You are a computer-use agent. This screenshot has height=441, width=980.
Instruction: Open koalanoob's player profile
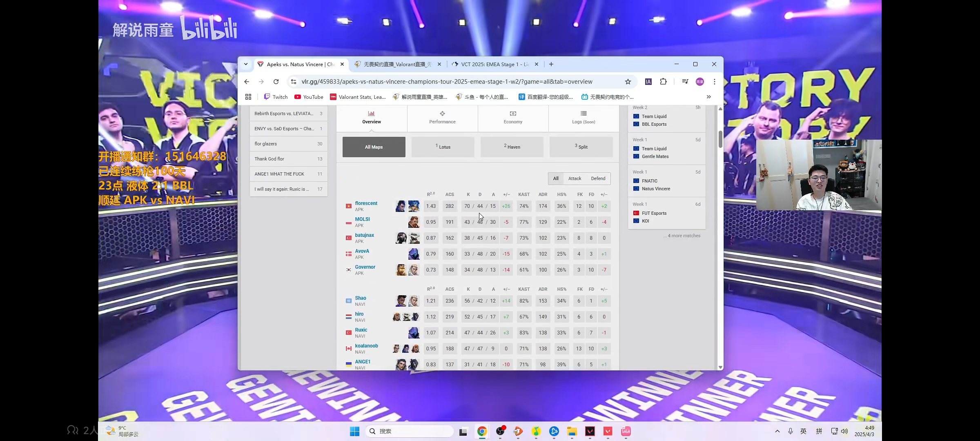tap(366, 346)
